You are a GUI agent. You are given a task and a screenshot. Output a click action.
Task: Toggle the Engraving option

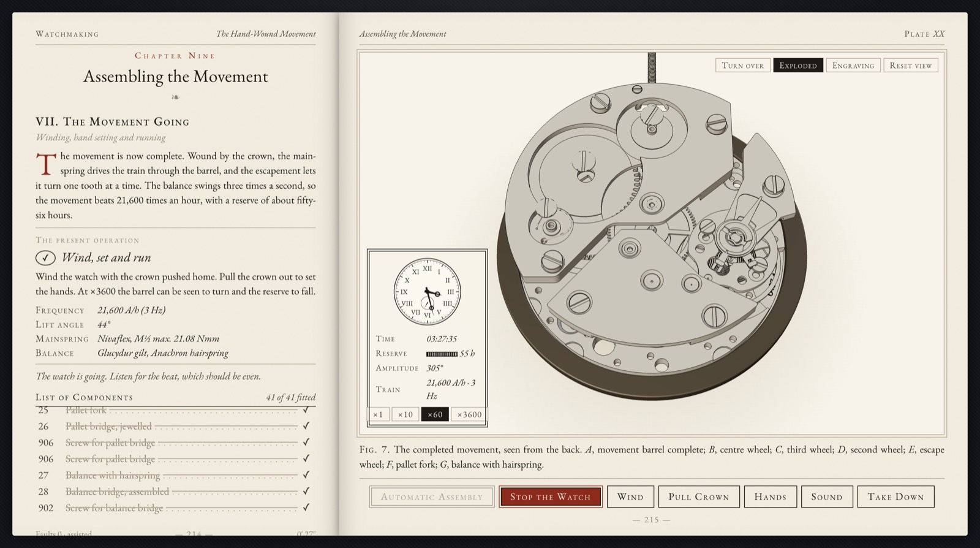(x=853, y=66)
